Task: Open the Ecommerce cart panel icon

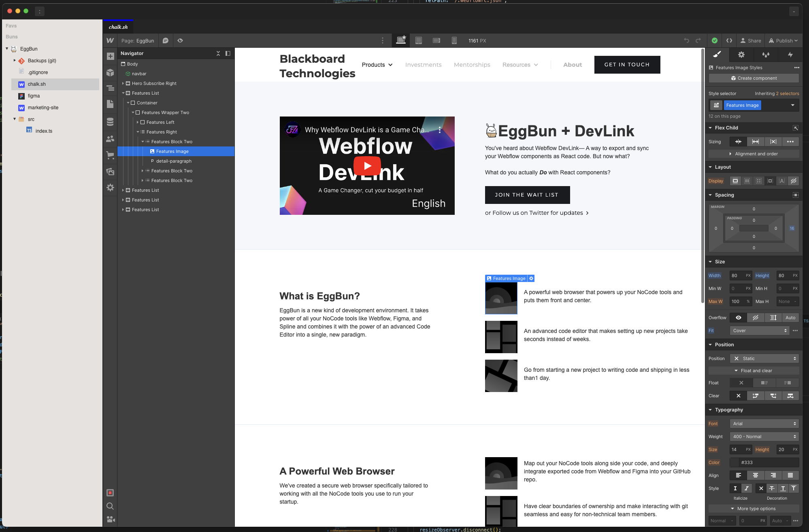Action: [x=110, y=155]
